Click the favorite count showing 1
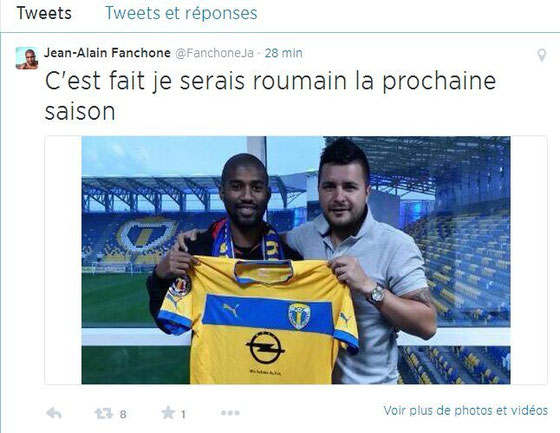 click(183, 414)
